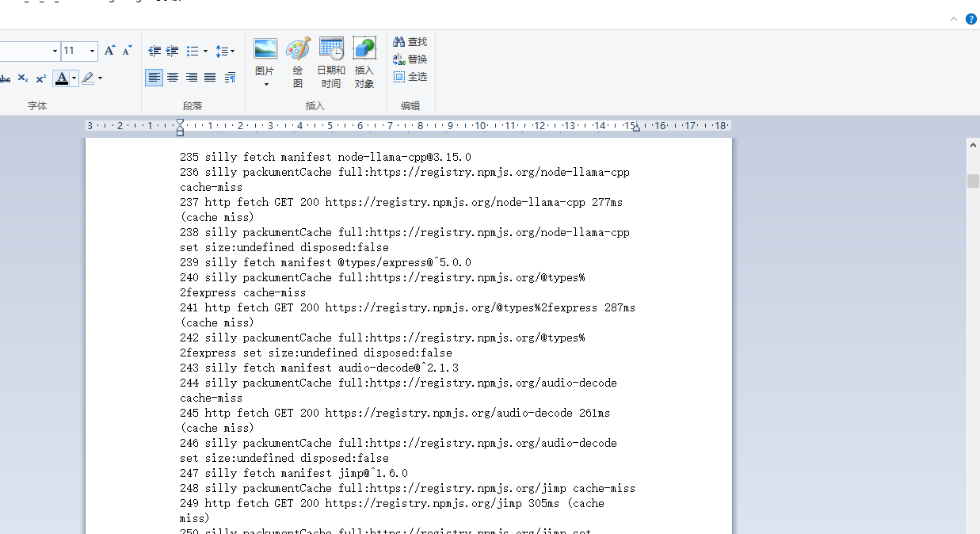The width and height of the screenshot is (980, 534).
Task: Open the font size dropdown arrow
Action: click(92, 51)
